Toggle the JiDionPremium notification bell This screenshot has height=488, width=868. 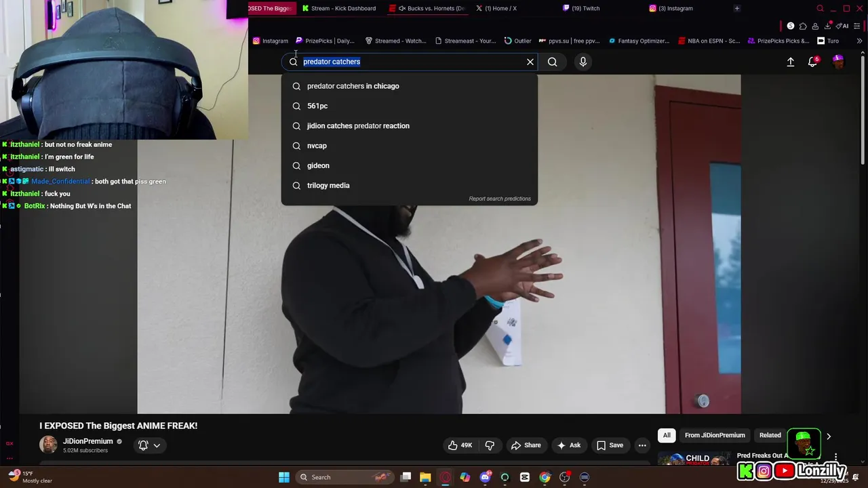(x=143, y=445)
